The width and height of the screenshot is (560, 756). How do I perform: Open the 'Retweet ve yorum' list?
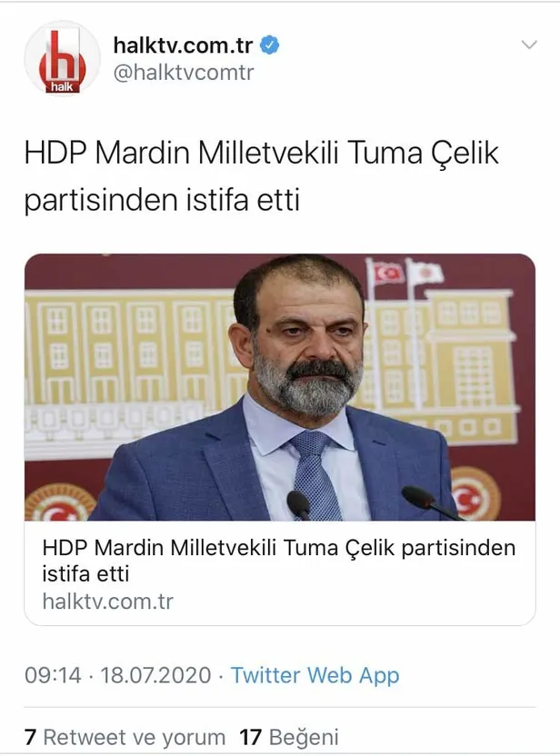135,737
